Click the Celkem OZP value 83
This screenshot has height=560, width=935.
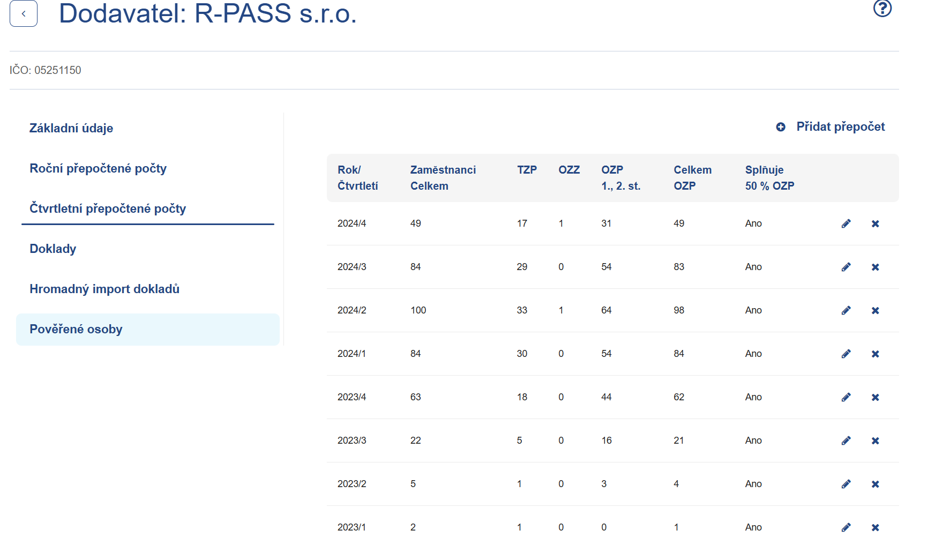(679, 267)
